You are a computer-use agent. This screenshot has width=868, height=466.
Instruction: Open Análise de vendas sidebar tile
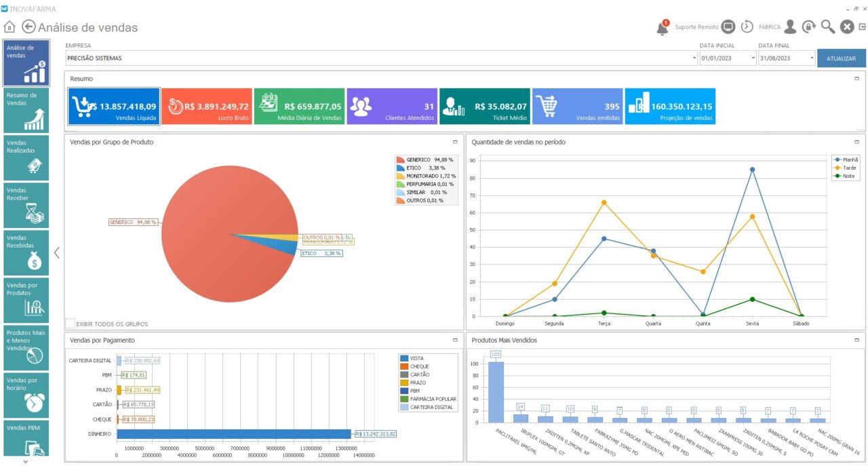[x=26, y=62]
